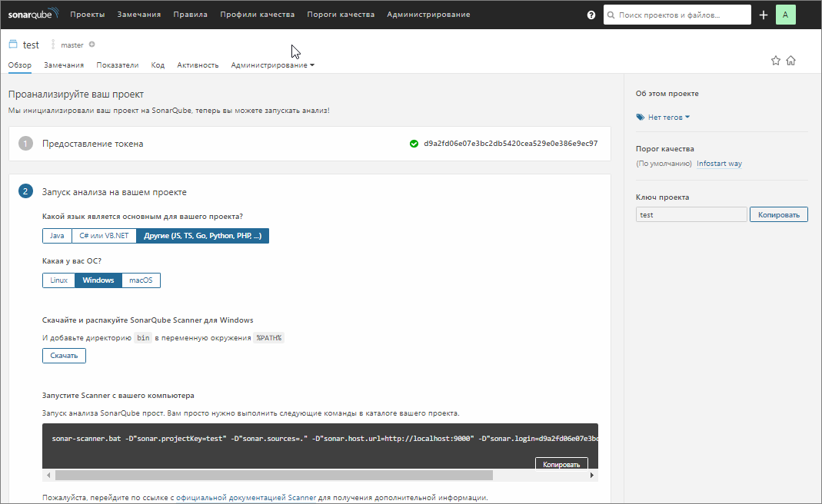Open the Замечания tab in project navigation
The image size is (822, 504).
(64, 65)
